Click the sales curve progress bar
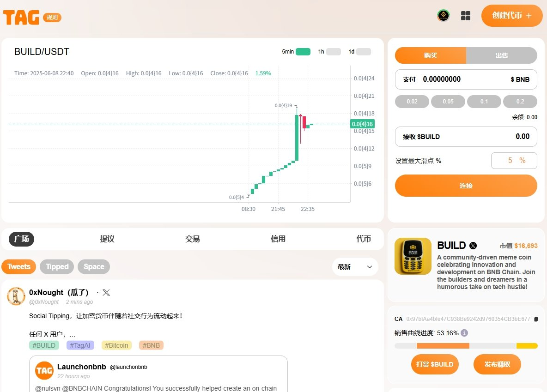 coord(466,346)
